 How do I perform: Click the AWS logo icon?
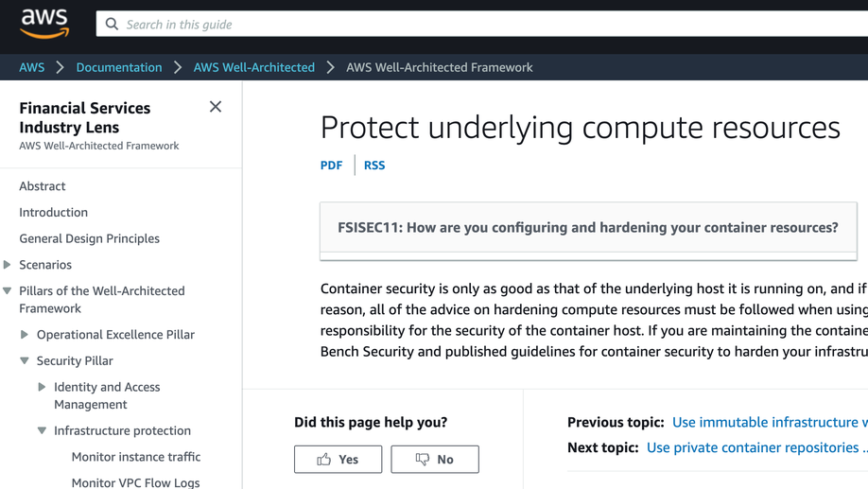[44, 23]
